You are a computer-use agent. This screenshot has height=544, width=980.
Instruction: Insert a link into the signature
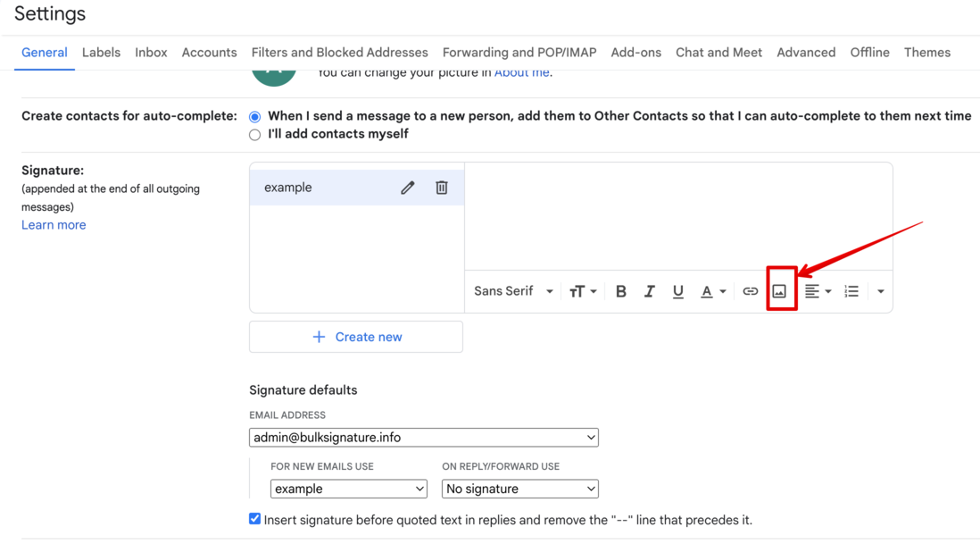pos(750,291)
